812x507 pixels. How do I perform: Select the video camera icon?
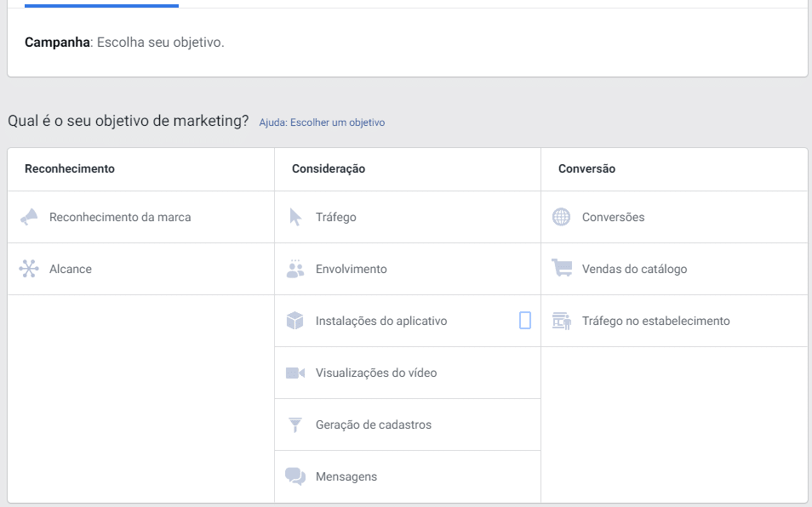click(295, 373)
